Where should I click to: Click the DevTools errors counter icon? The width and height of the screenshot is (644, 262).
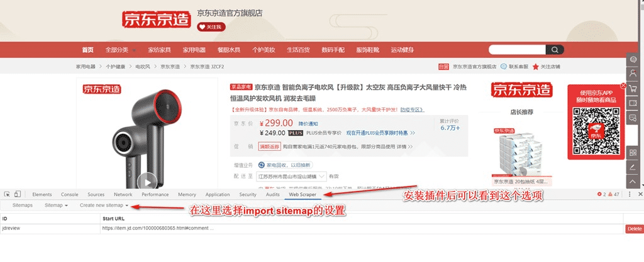(x=599, y=194)
